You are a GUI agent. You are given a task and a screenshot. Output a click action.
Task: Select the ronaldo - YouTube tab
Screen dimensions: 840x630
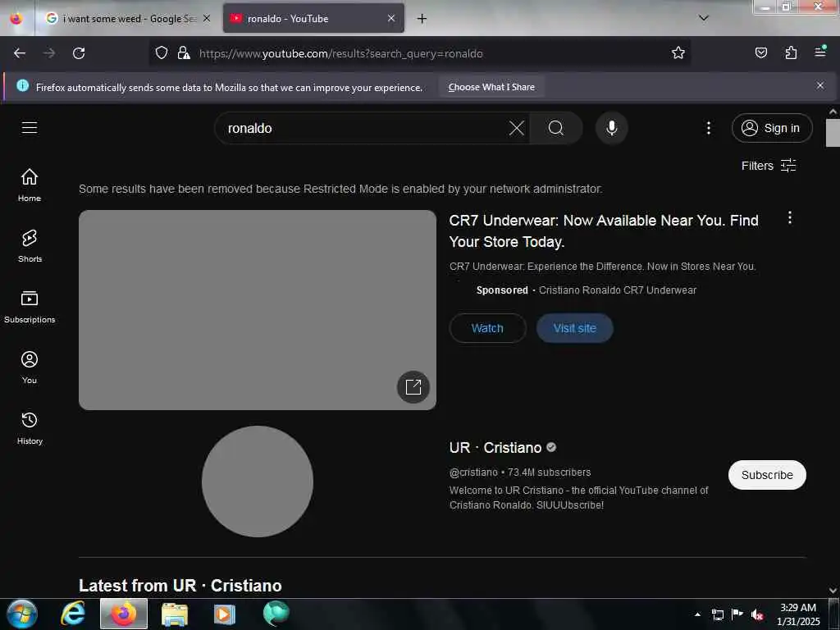(313, 19)
